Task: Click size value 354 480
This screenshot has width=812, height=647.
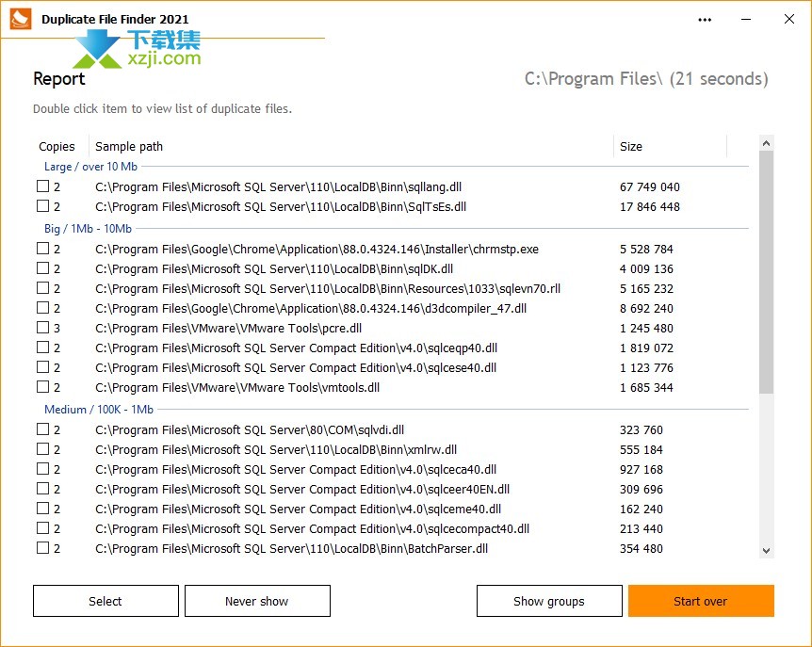Action: coord(641,548)
